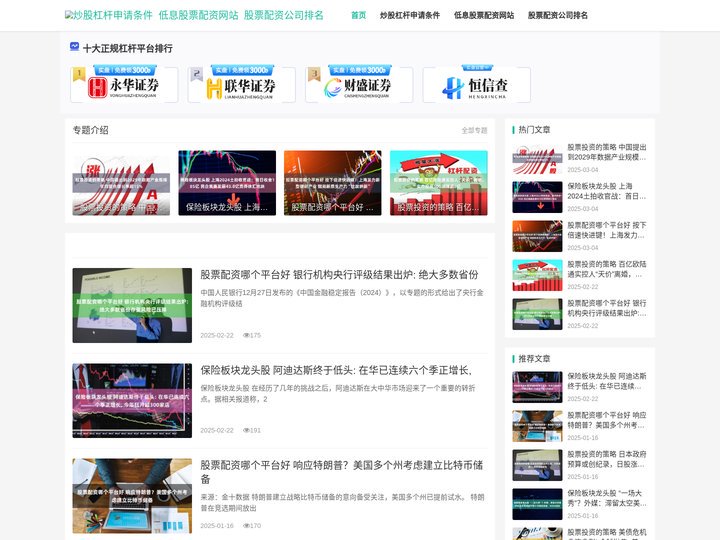Viewport: 720px width, 540px height.
Task: Open the 股票投资的策略 百亿 topic card
Action: 439,183
